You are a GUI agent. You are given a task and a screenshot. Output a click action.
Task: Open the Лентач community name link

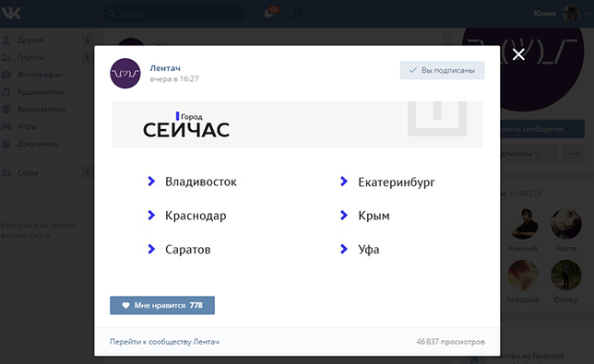[165, 68]
